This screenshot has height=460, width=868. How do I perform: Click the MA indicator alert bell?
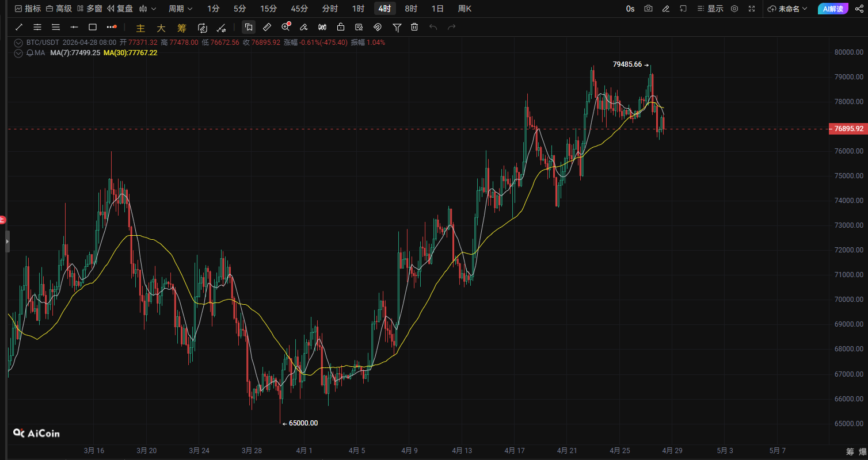(29, 53)
